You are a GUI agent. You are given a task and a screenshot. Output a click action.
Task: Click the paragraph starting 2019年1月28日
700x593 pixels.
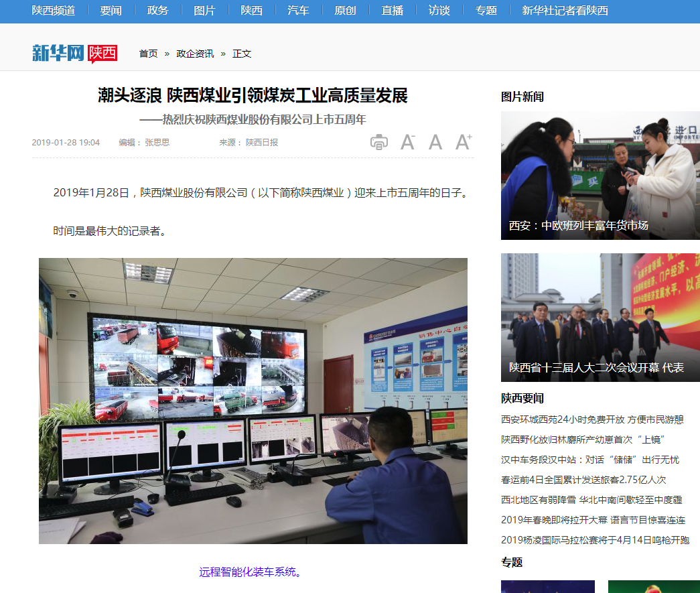click(x=261, y=192)
